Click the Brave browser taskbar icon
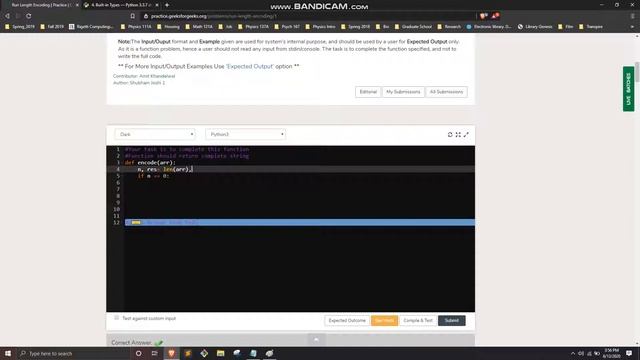The width and height of the screenshot is (640, 360). click(x=171, y=353)
